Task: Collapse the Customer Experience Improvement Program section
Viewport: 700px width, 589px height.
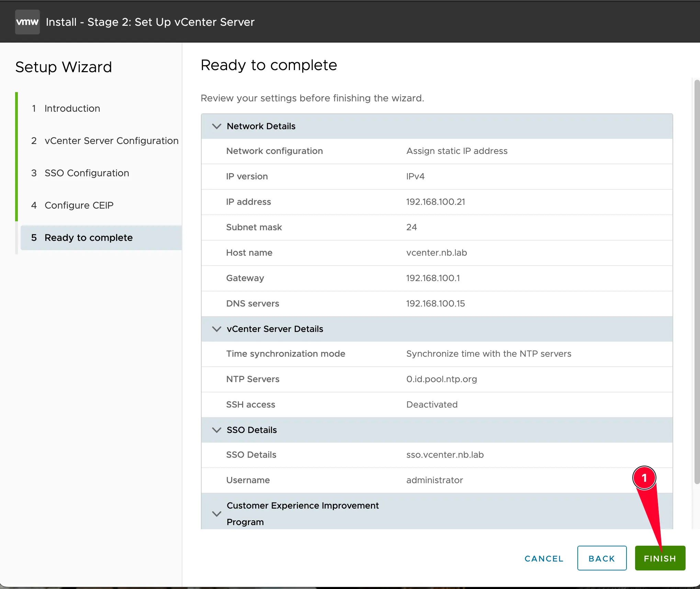Action: (x=217, y=514)
